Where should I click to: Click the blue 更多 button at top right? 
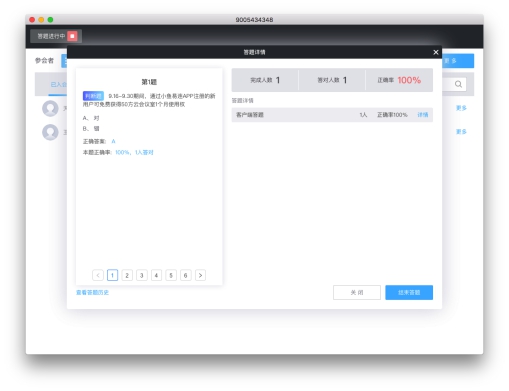click(x=458, y=61)
